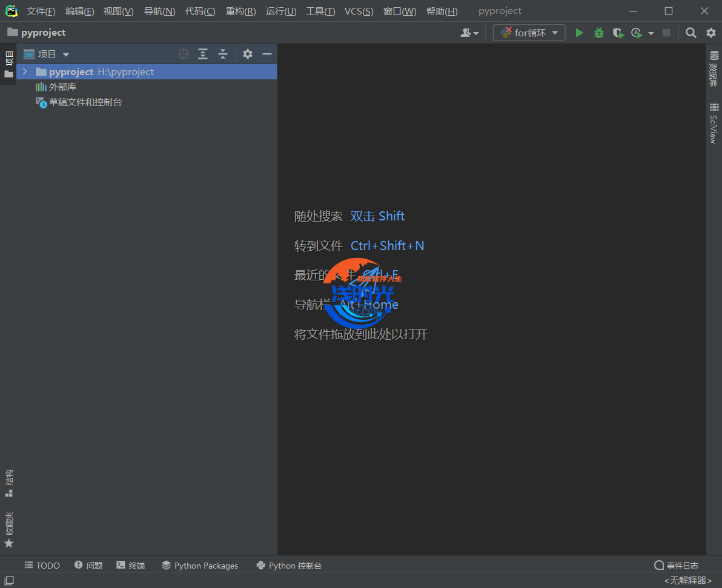Expand the pyproject folder tree node

click(x=25, y=71)
